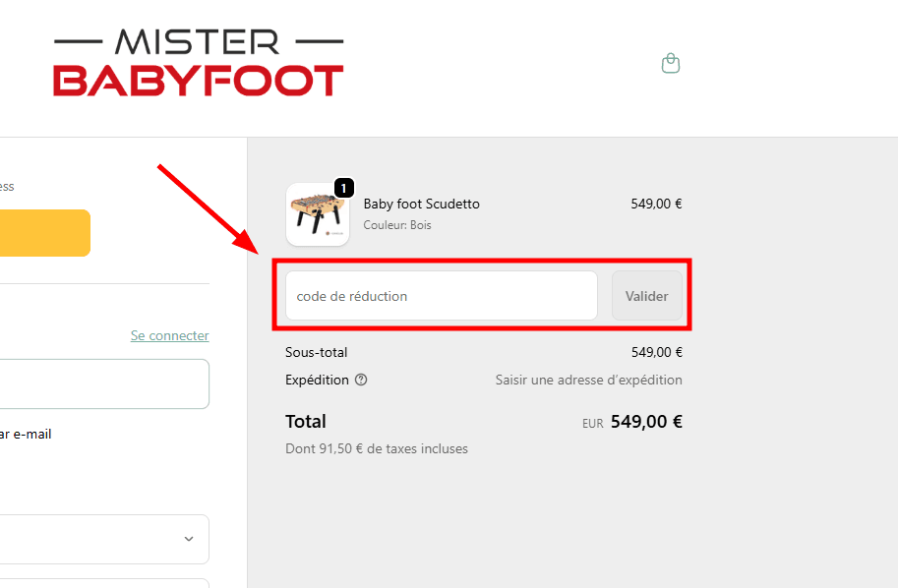Click the product line price 549,00 €
Image resolution: width=898 pixels, height=588 pixels.
coord(656,204)
